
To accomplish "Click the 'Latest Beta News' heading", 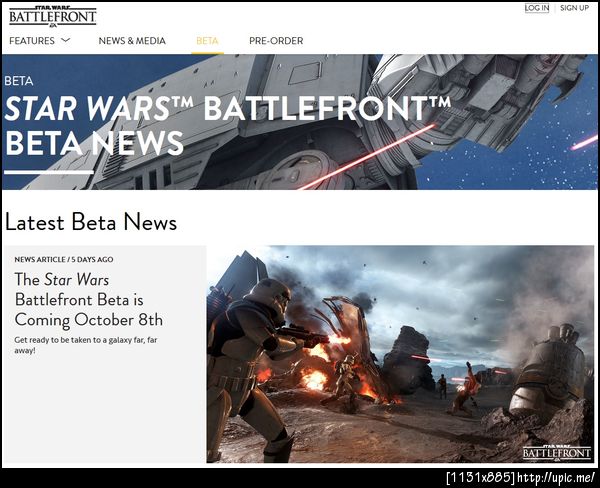I will click(91, 222).
